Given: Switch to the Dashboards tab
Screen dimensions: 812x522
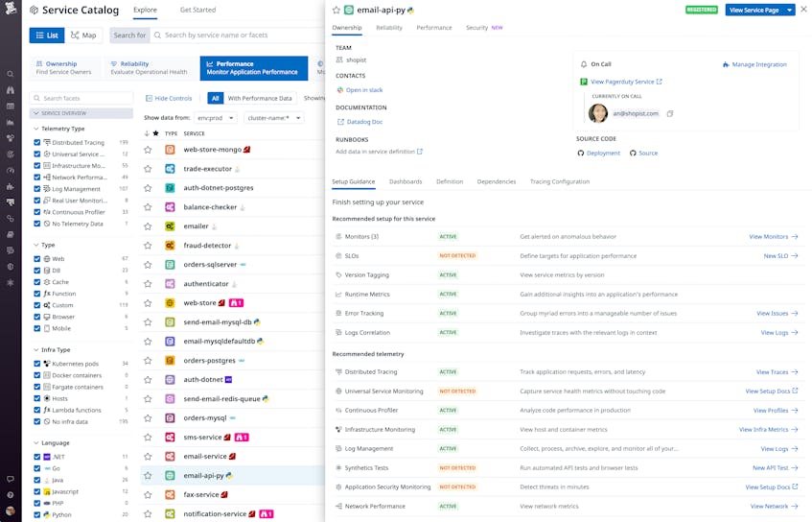Looking at the screenshot, I should click(x=406, y=181).
